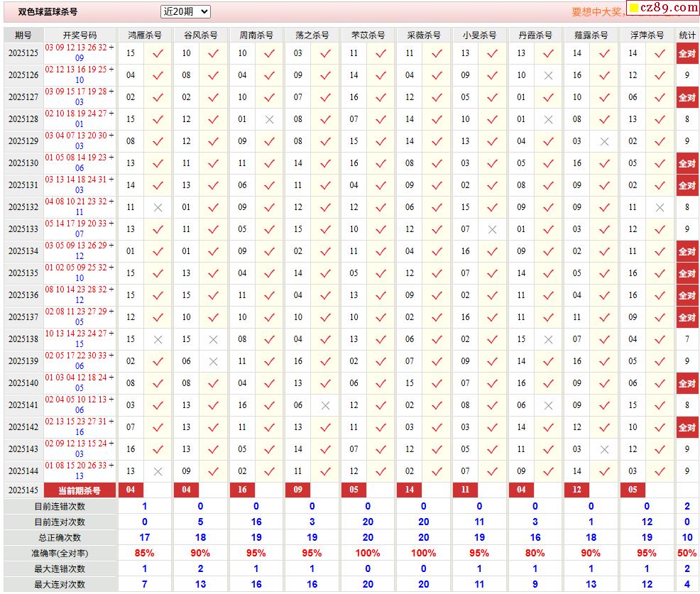This screenshot has width=700, height=594.
Task: Click the cz89.com site logo
Action: [663, 8]
